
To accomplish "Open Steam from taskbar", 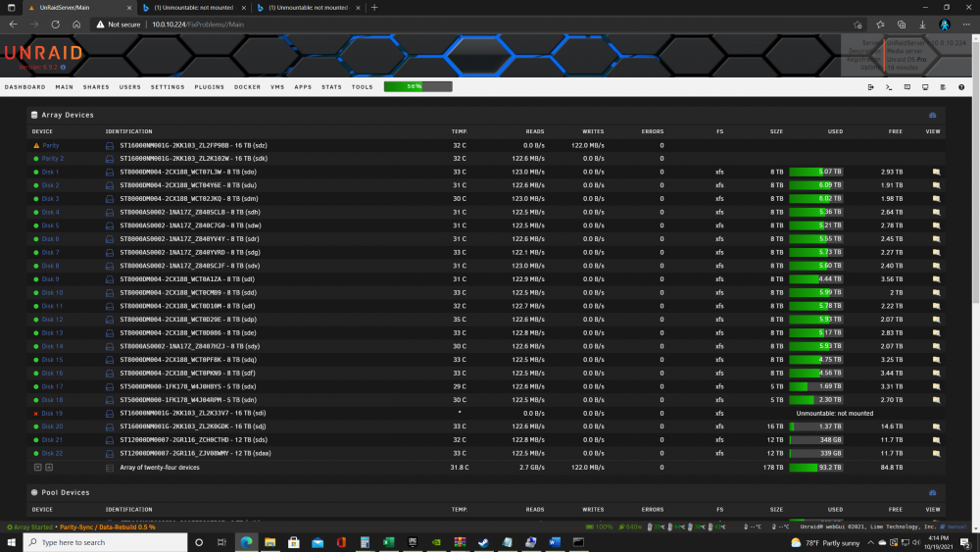I will click(x=483, y=542).
